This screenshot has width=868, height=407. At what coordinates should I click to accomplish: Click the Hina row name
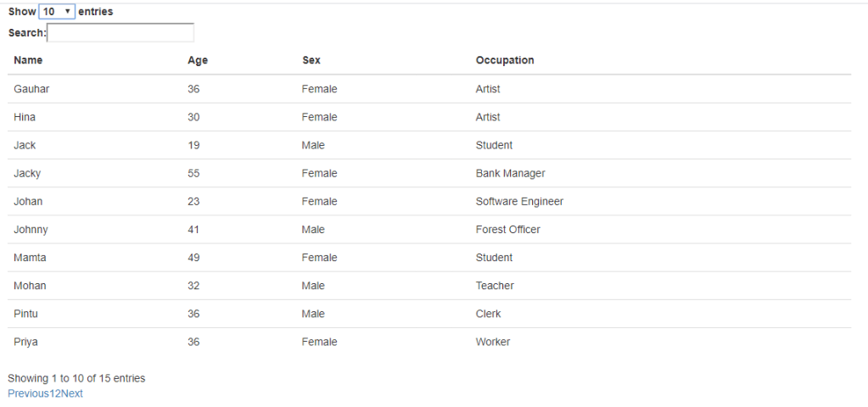[x=25, y=117]
